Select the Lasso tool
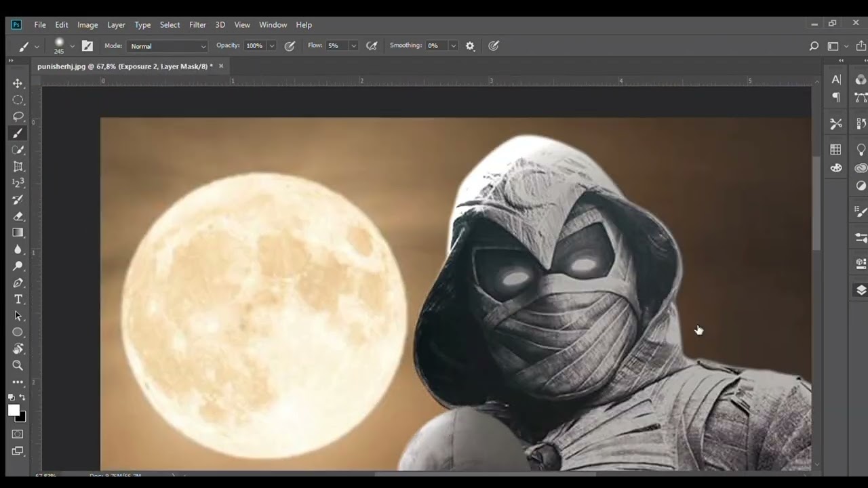The width and height of the screenshot is (868, 488). click(18, 117)
